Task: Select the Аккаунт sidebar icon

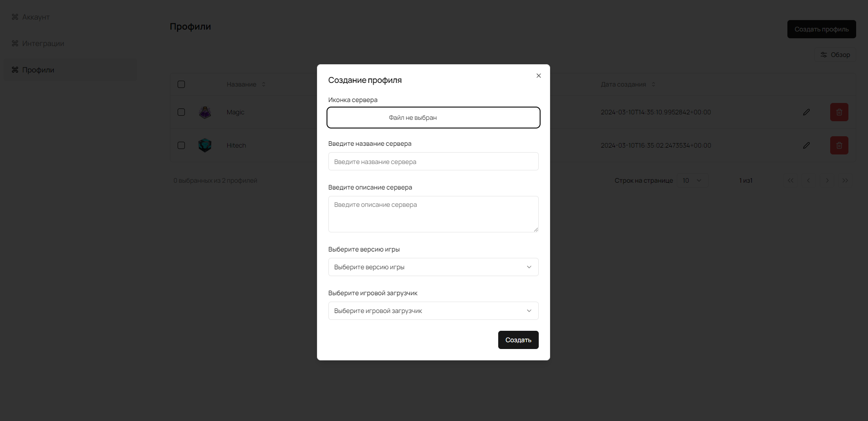Action: click(x=15, y=17)
